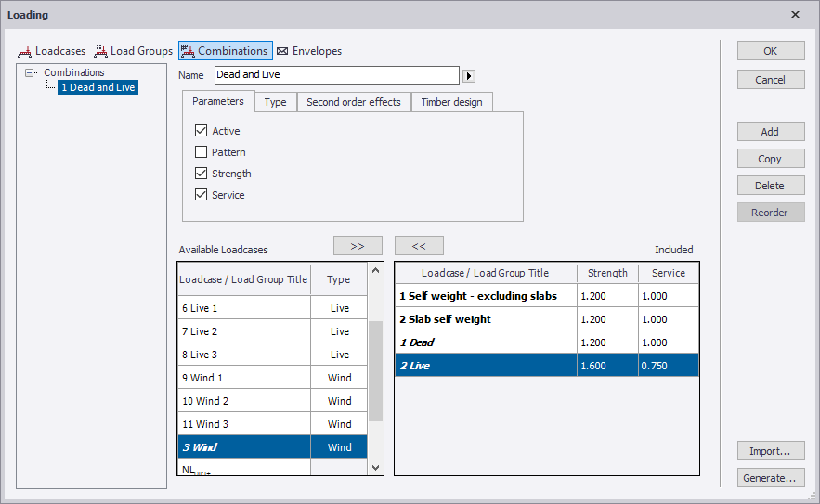Switch to the Envelopes section

pyautogui.click(x=309, y=51)
